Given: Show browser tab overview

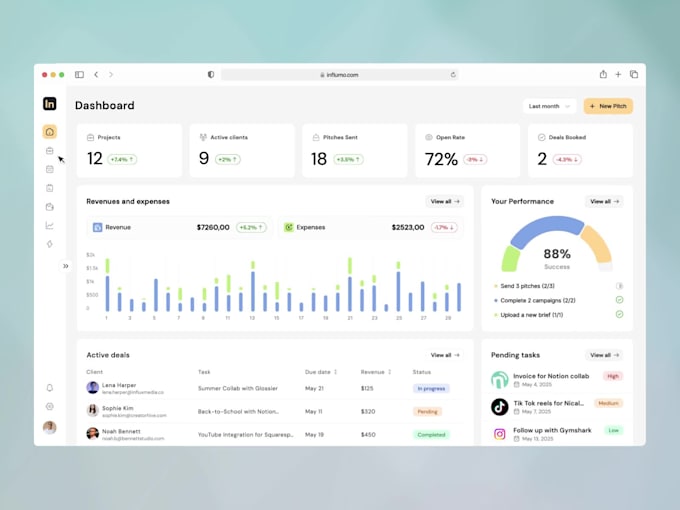Looking at the screenshot, I should pyautogui.click(x=634, y=75).
